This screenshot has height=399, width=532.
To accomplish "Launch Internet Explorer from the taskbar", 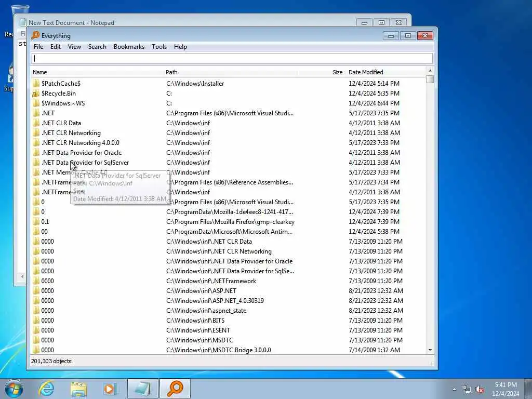I will 46,389.
